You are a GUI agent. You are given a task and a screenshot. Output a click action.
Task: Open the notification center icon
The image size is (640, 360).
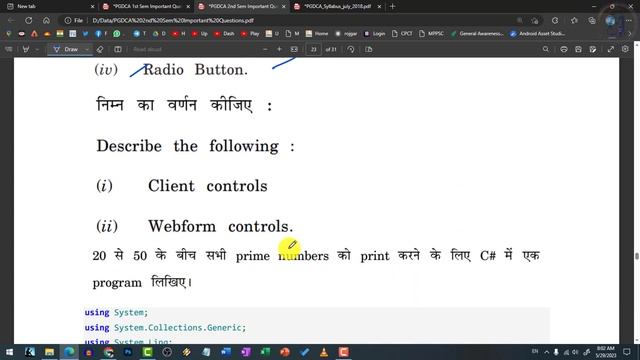coord(627,352)
